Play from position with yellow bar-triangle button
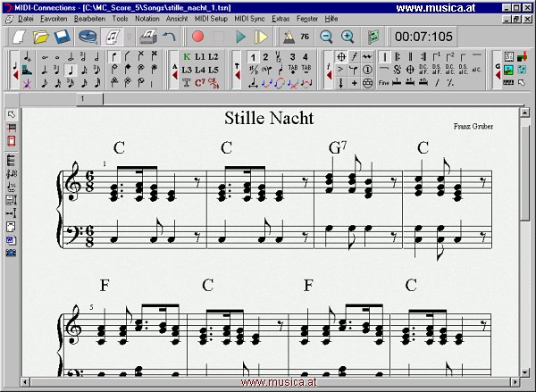The height and width of the screenshot is (392, 536). pos(261,37)
